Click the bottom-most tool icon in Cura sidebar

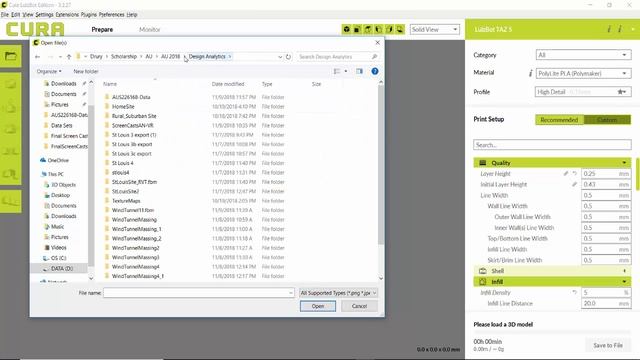tap(11, 201)
